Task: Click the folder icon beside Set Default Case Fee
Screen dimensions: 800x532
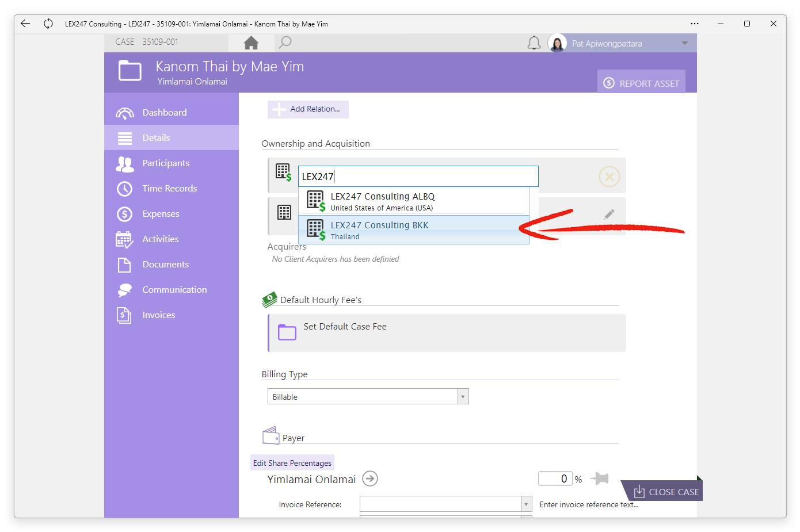Action: pyautogui.click(x=287, y=332)
